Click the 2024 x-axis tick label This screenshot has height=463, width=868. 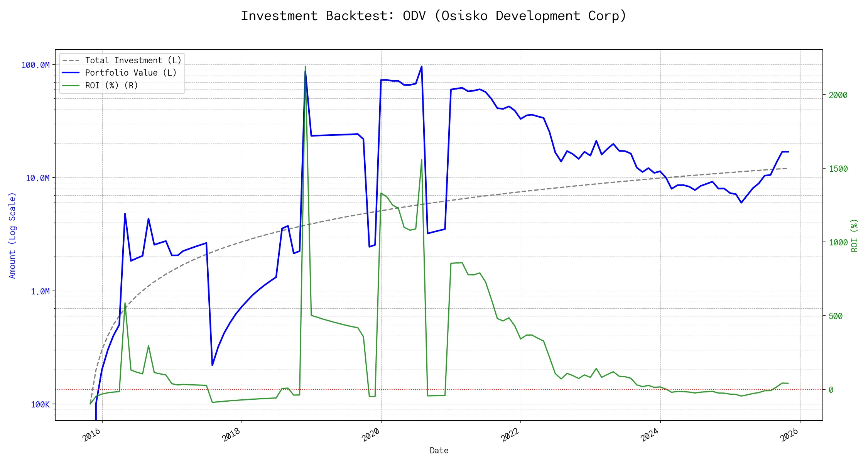[x=650, y=435]
